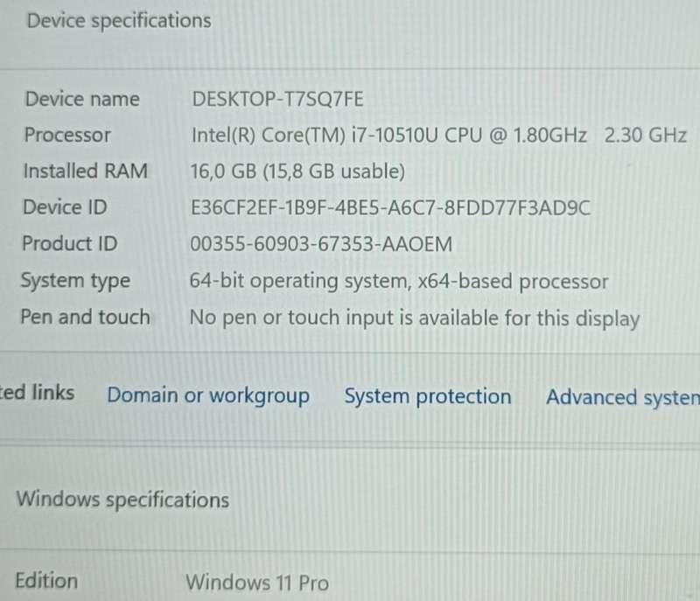Select the 16,0 GB installed RAM value
Viewport: 700px width, 601px height.
297,171
